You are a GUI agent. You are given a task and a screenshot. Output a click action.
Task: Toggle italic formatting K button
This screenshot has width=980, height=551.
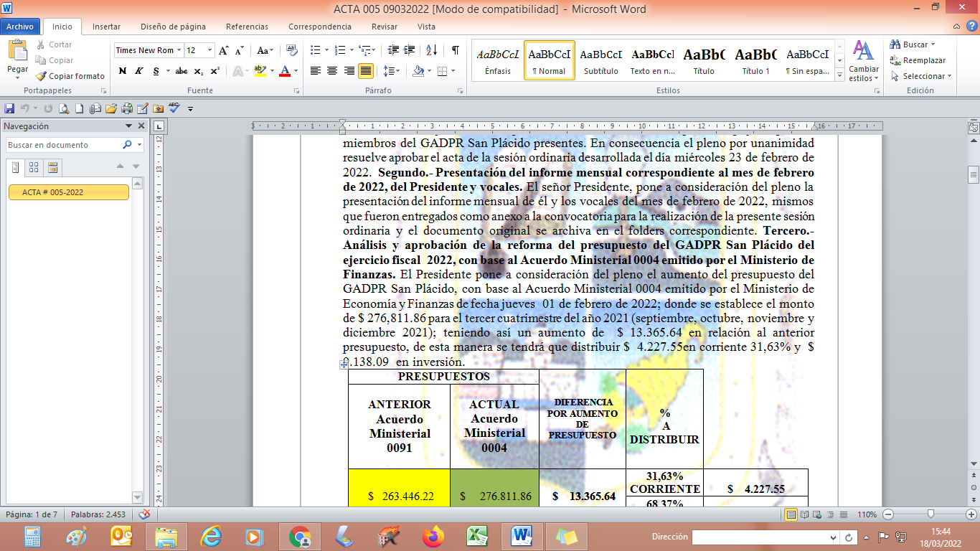[139, 71]
